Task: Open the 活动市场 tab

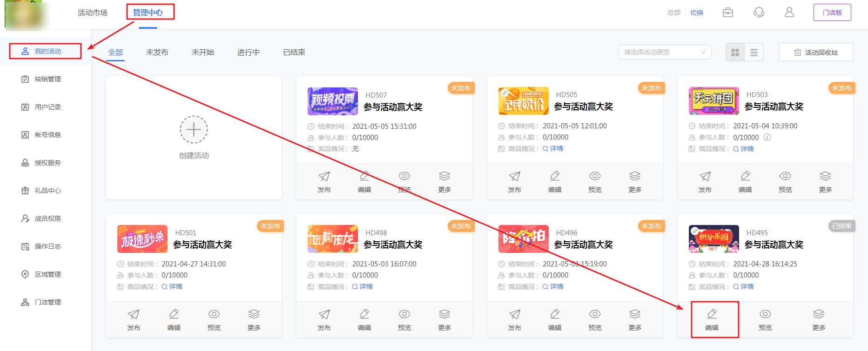Action: coord(92,13)
